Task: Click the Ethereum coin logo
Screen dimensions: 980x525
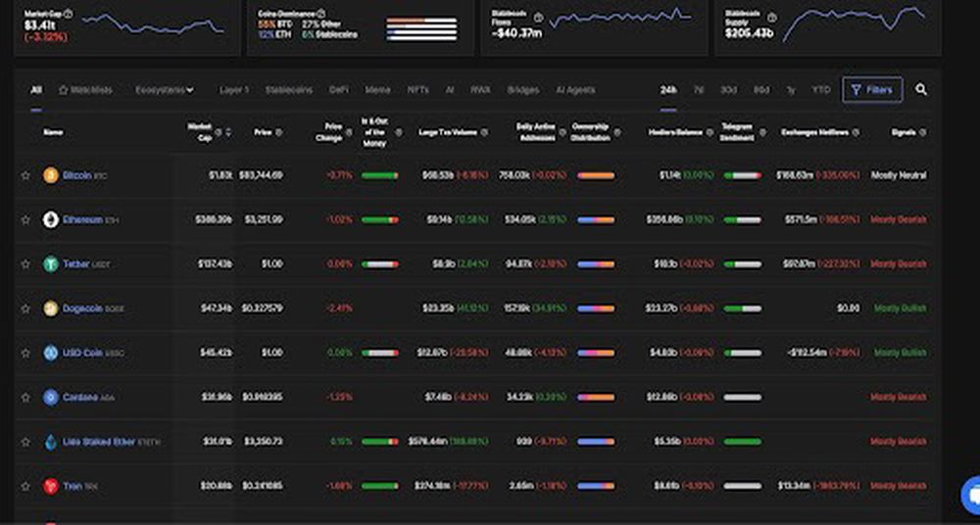Action: (x=51, y=220)
